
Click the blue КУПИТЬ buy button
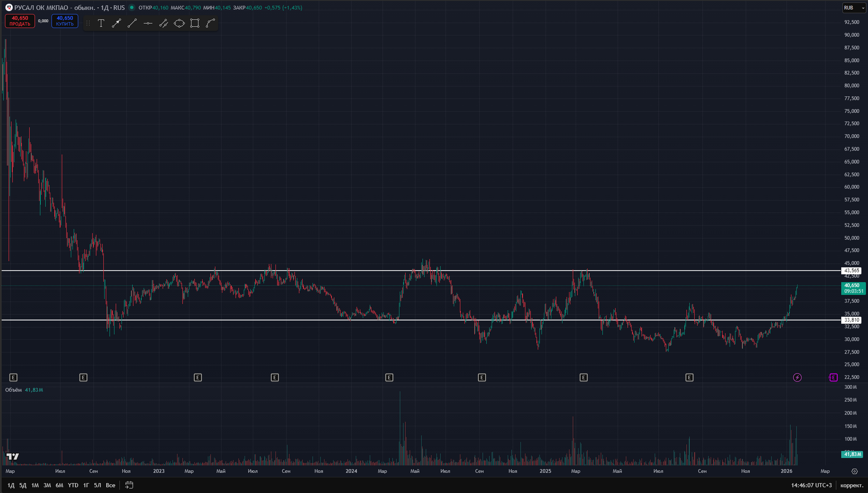(x=65, y=21)
